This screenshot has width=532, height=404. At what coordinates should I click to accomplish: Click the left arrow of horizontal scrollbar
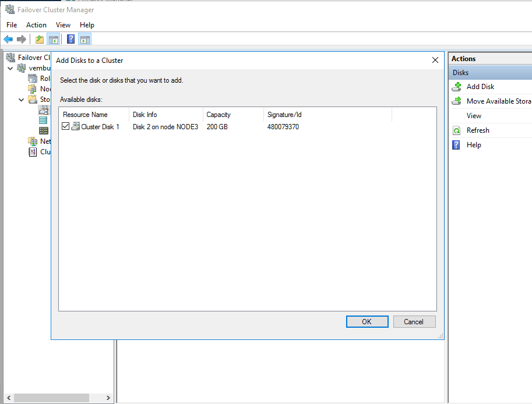[9, 398]
